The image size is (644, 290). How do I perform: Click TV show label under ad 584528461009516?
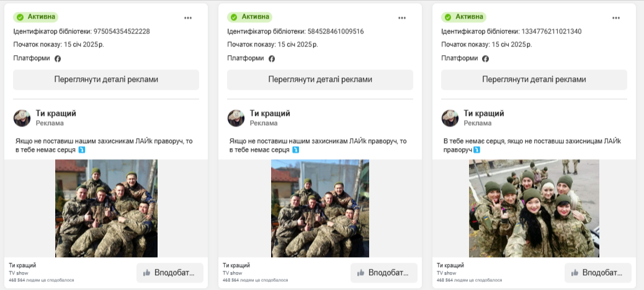[233, 273]
